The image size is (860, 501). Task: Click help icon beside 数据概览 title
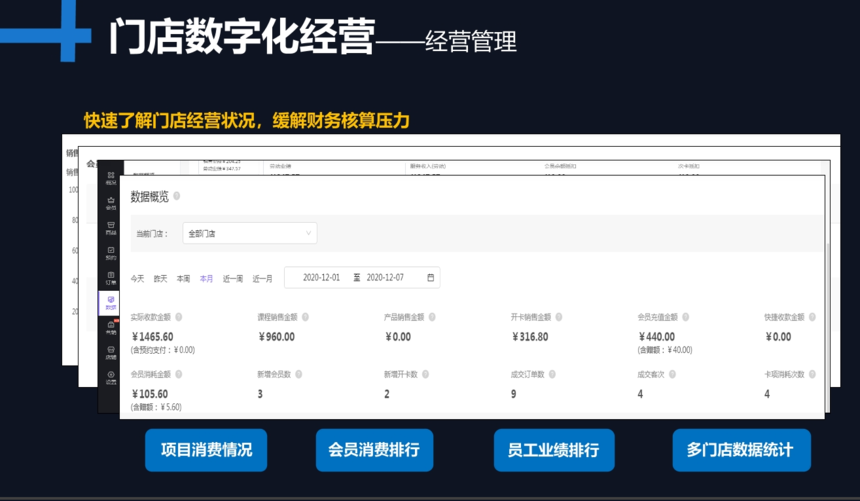(177, 196)
